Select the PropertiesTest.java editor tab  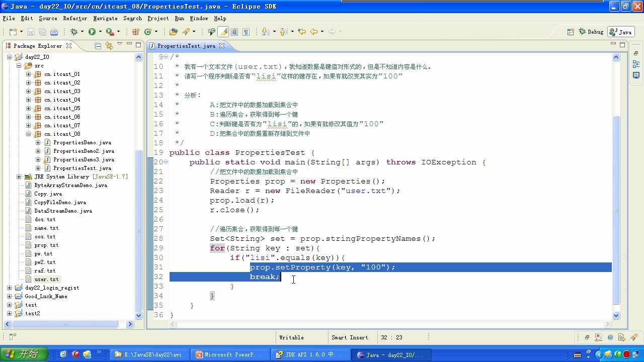187,46
